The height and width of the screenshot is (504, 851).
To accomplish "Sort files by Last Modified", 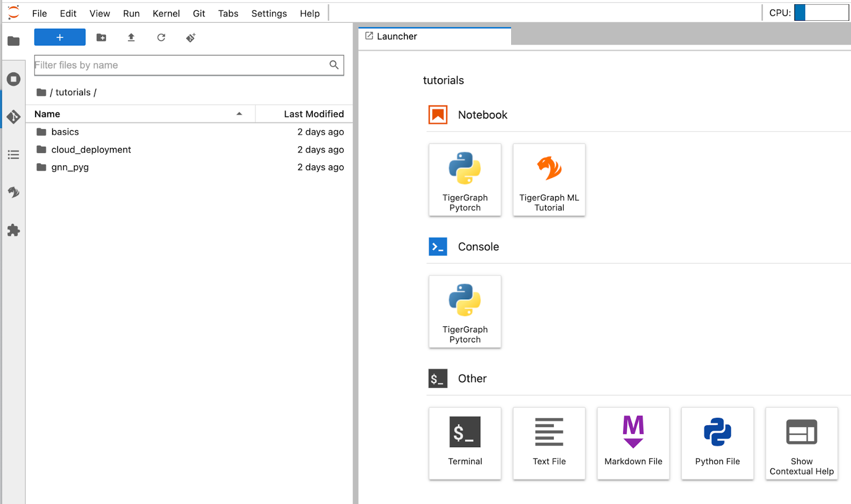I will 304,114.
